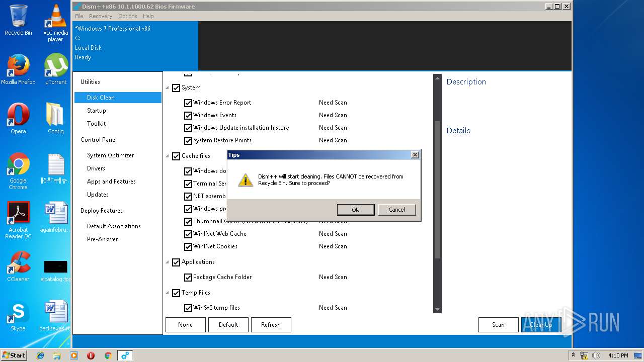Click the Internet Explorer taskbar icon
Screen dimensions: 644x362
coord(40,355)
